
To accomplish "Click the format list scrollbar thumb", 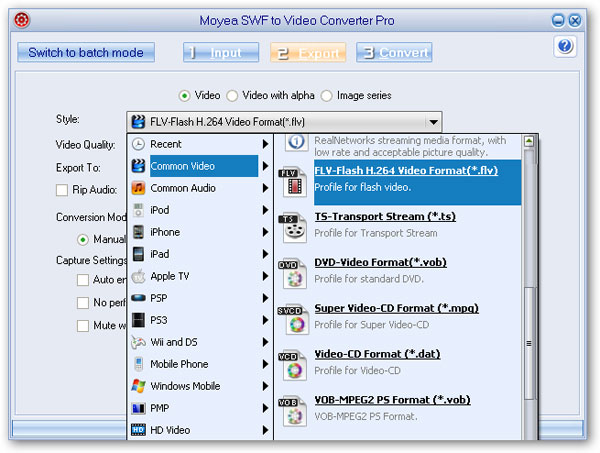I will coord(529,343).
